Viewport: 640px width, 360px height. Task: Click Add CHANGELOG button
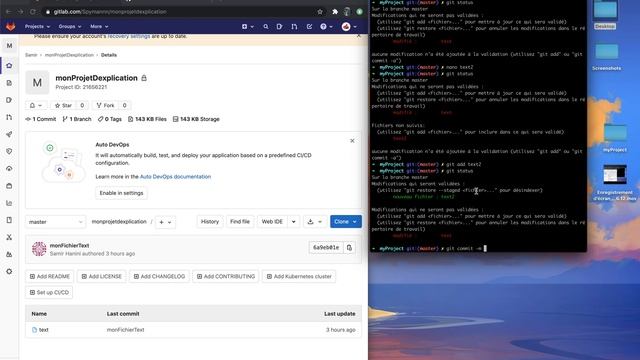[x=159, y=276]
